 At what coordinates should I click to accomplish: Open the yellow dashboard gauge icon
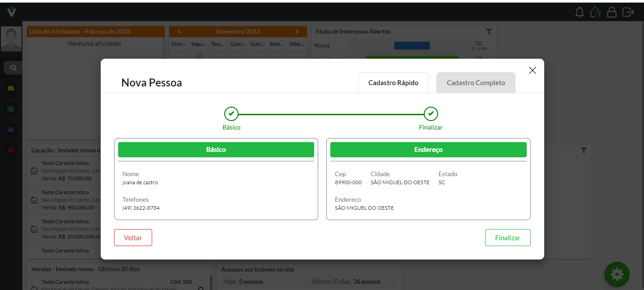(11, 88)
